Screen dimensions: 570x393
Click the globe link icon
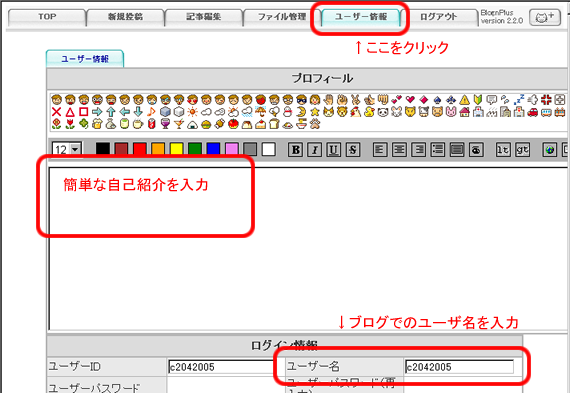pos(550,149)
